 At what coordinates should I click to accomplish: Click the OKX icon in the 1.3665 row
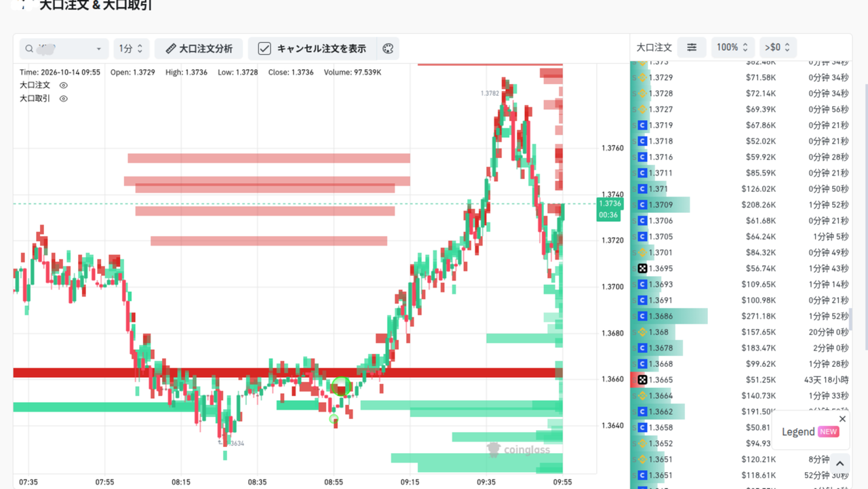coord(643,380)
